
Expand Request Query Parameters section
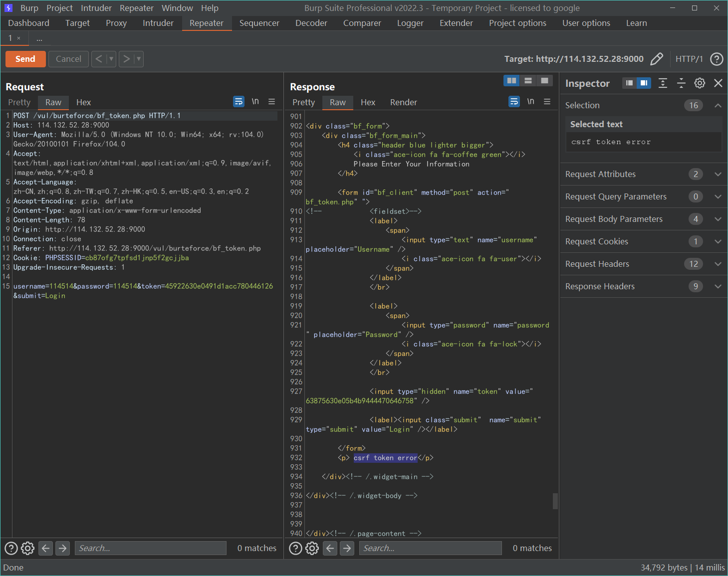pos(718,196)
